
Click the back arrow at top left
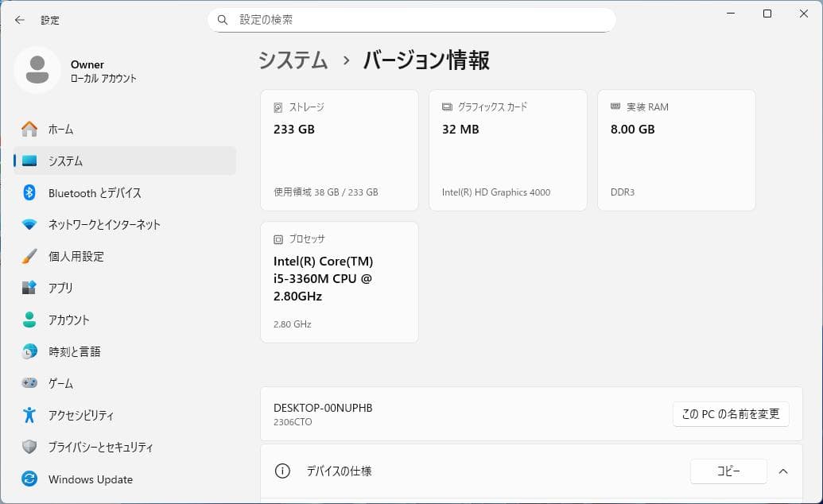point(19,20)
